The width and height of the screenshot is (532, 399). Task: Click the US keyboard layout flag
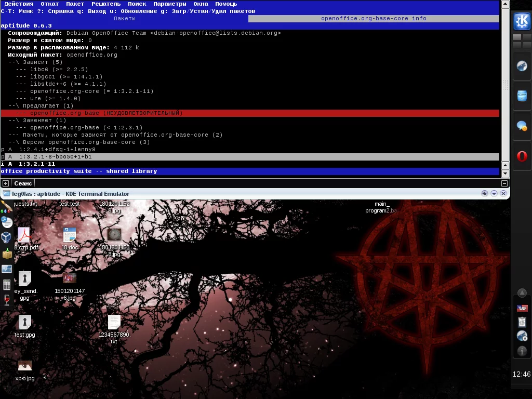522,308
